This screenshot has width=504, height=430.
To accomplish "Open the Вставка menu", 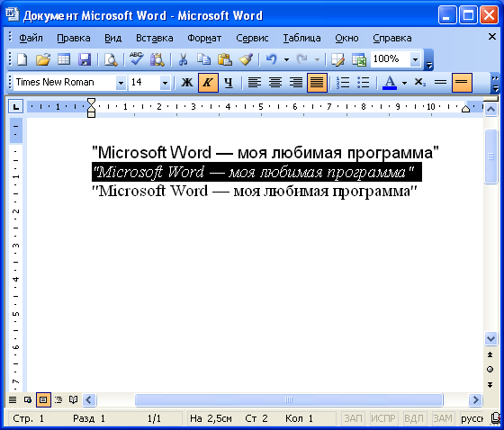I will pos(154,38).
